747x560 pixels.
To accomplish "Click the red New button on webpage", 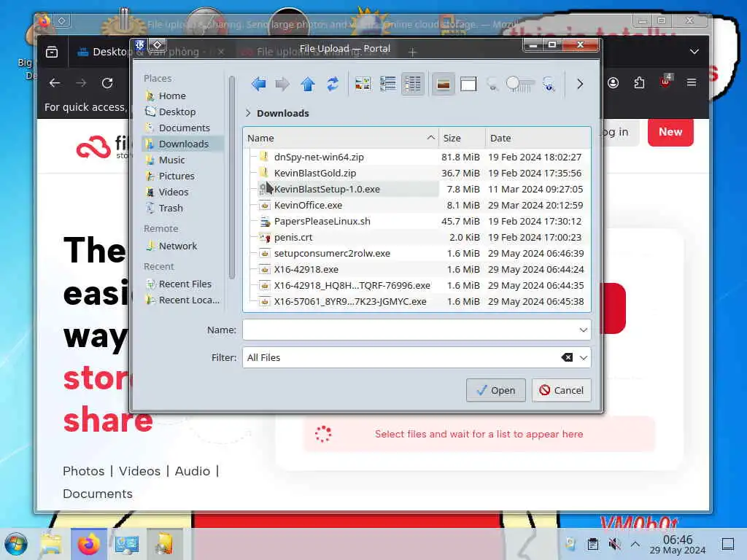I will (670, 133).
